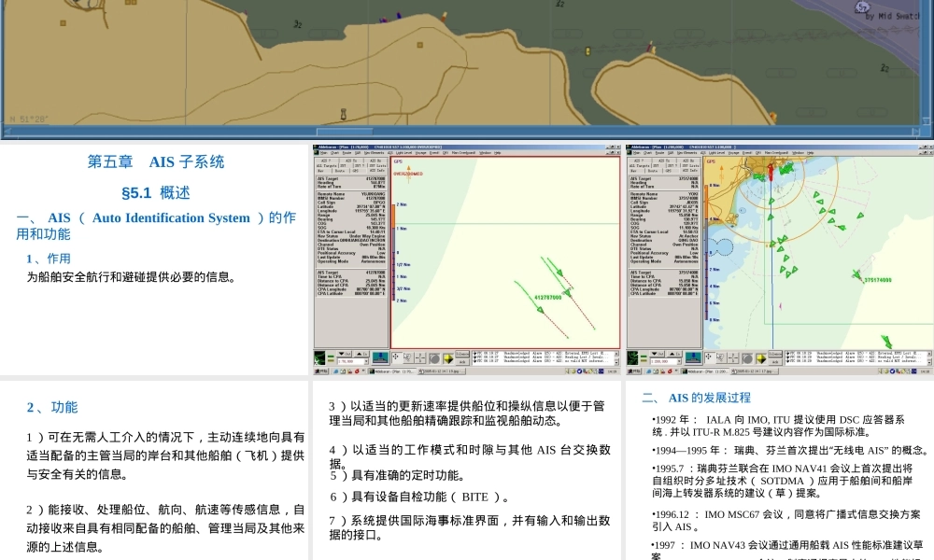934x560 pixels.
Task: Open the Chart menu in the 1:70,000 AIS window
Action: (x=333, y=153)
